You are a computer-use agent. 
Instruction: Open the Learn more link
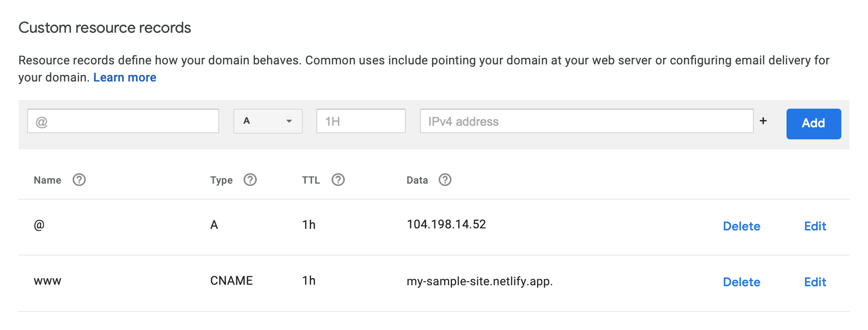pyautogui.click(x=125, y=77)
